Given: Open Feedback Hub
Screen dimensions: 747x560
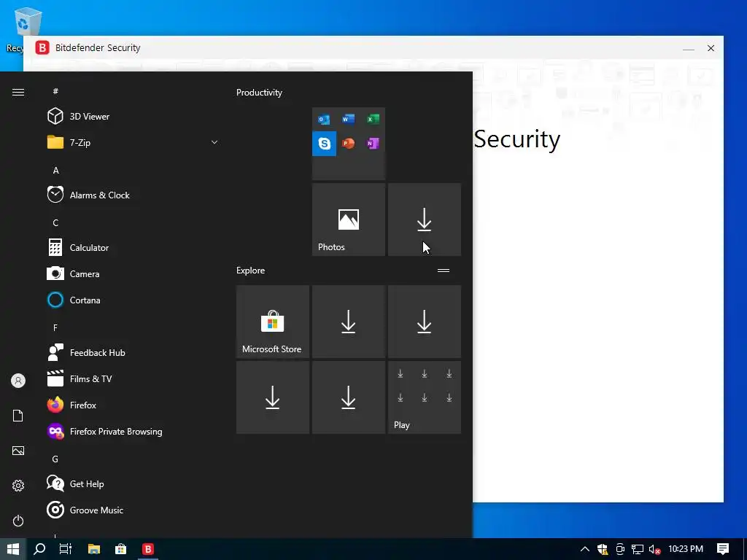Looking at the screenshot, I should coord(131,353).
